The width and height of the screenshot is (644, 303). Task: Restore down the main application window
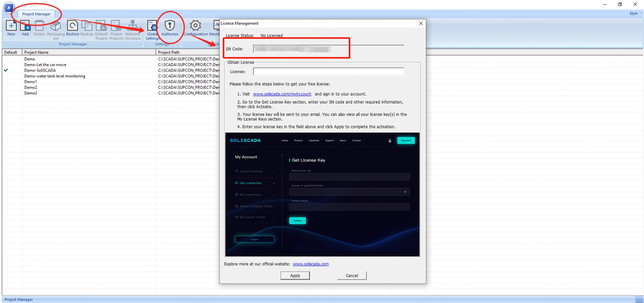point(620,4)
